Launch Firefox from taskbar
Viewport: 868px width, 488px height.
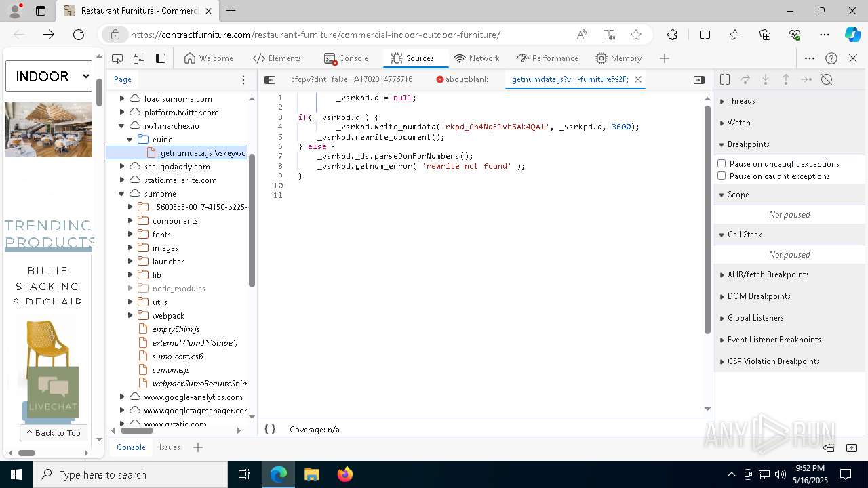344,474
